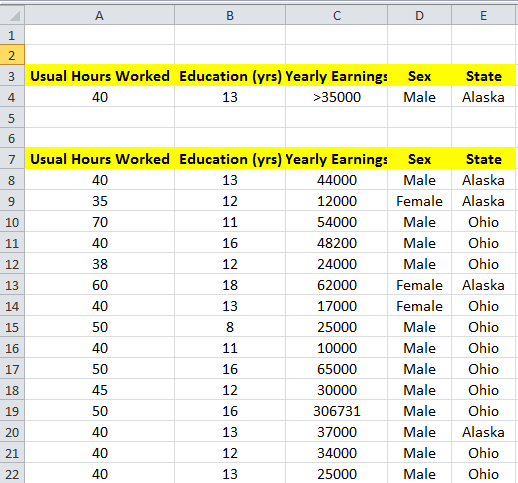
Task: Click 'Usual Hours Worked' heading in row 3
Action: [100, 76]
